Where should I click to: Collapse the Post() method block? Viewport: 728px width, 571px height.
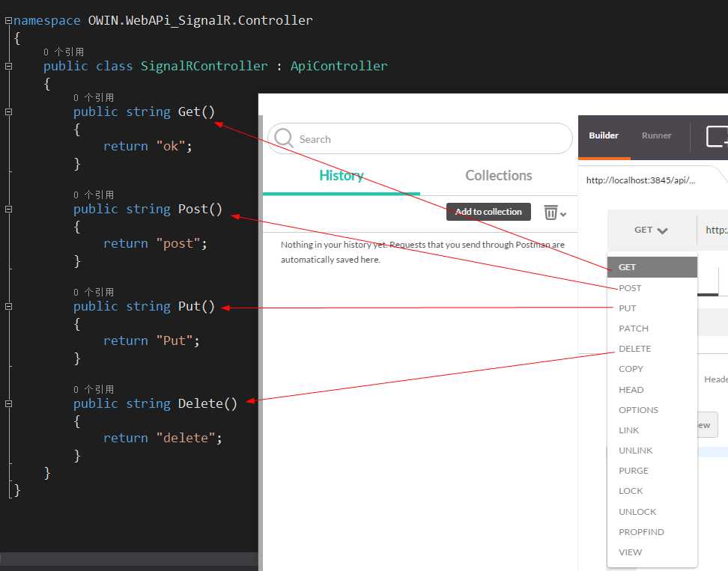(8, 210)
